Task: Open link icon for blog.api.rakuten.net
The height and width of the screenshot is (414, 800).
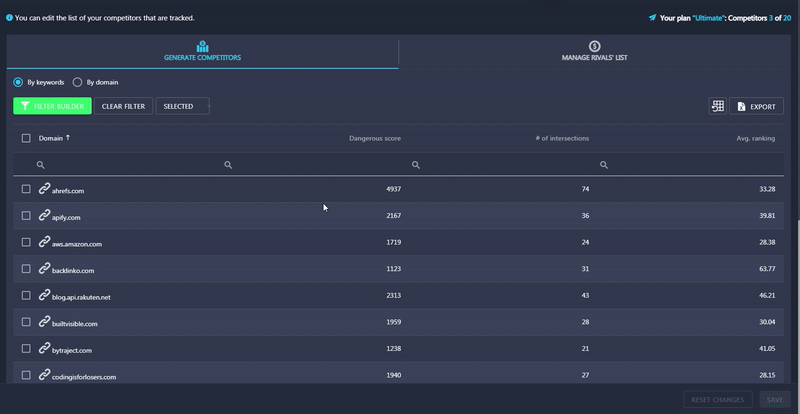Action: coord(44,295)
